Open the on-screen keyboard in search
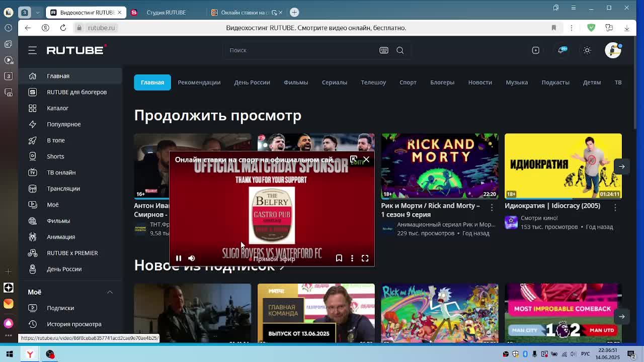644x362 pixels. (x=384, y=50)
